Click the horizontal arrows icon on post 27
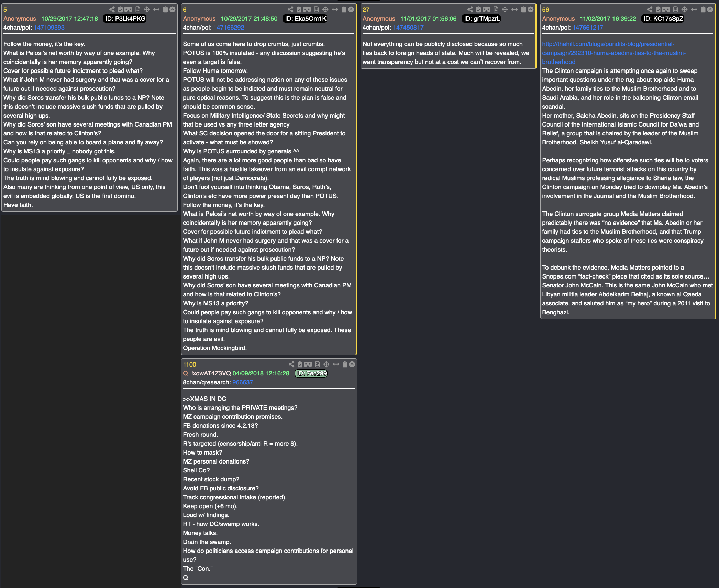Screen dimensions: 719x588 pos(515,9)
